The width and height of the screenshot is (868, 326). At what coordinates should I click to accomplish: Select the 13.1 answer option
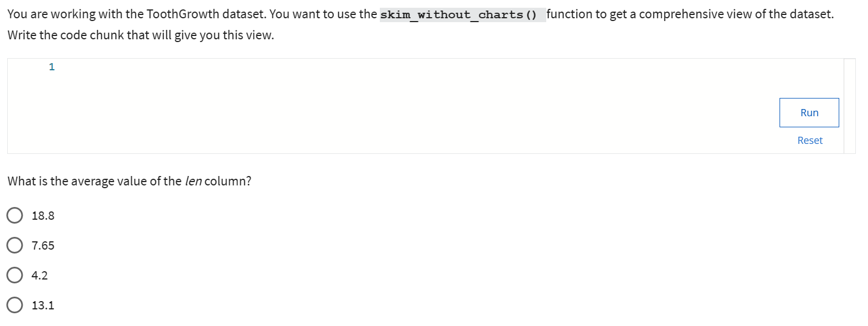click(14, 304)
